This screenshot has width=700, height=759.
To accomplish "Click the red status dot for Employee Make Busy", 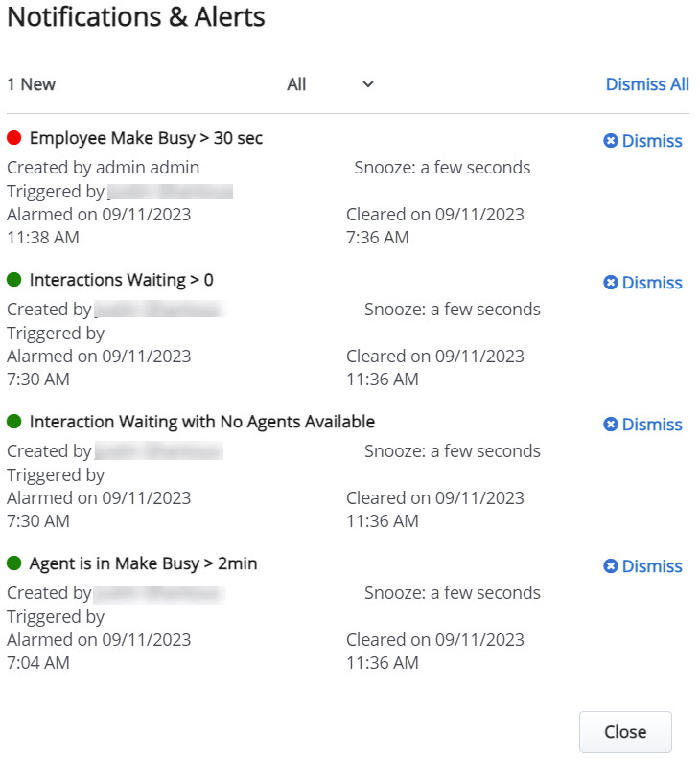I will [x=14, y=139].
